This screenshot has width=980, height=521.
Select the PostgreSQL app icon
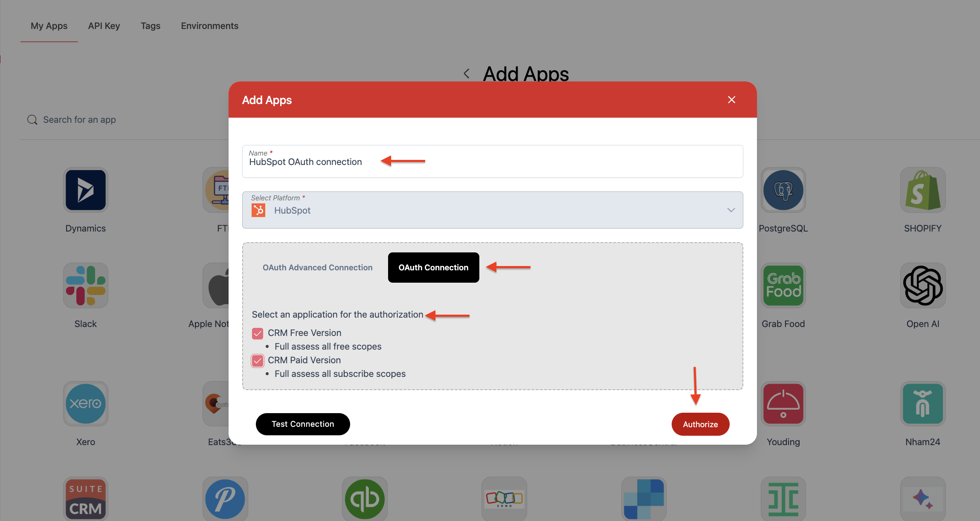pos(784,191)
